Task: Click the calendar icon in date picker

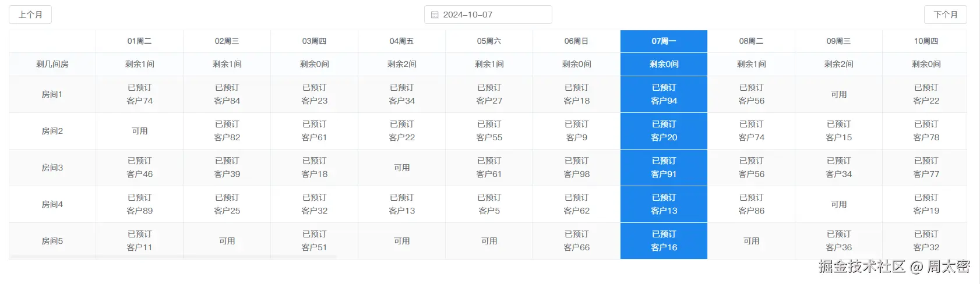Action: pyautogui.click(x=435, y=15)
